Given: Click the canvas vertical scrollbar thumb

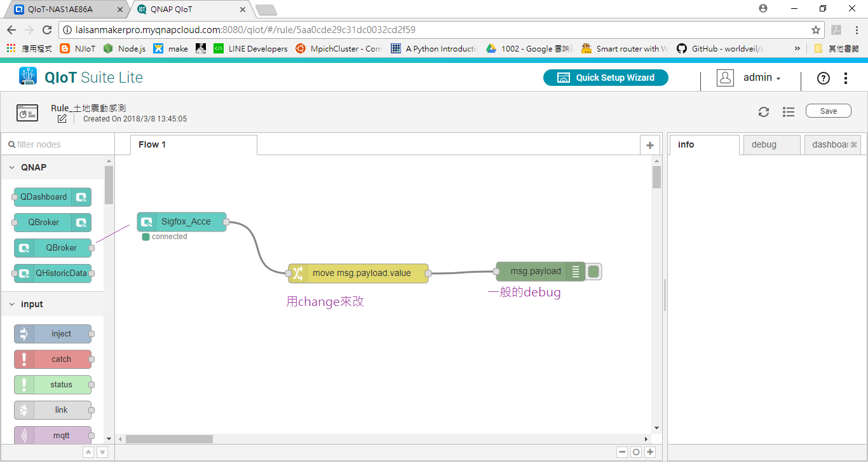Looking at the screenshot, I should (x=656, y=177).
